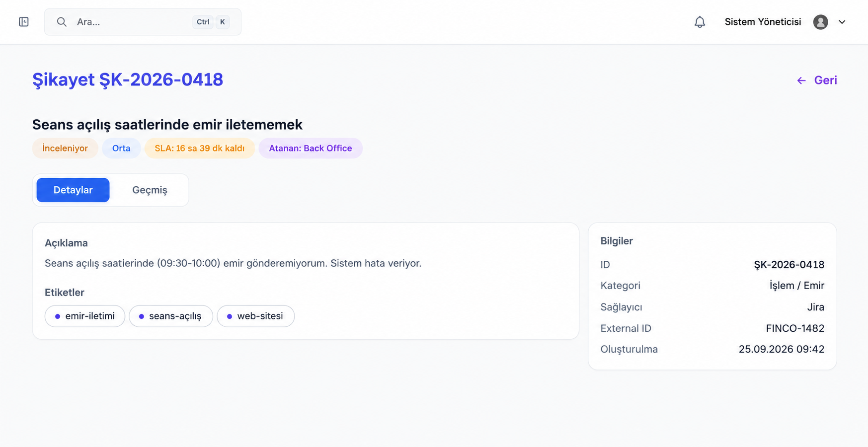The image size is (868, 447).
Task: Click the search magnifier icon
Action: point(62,22)
